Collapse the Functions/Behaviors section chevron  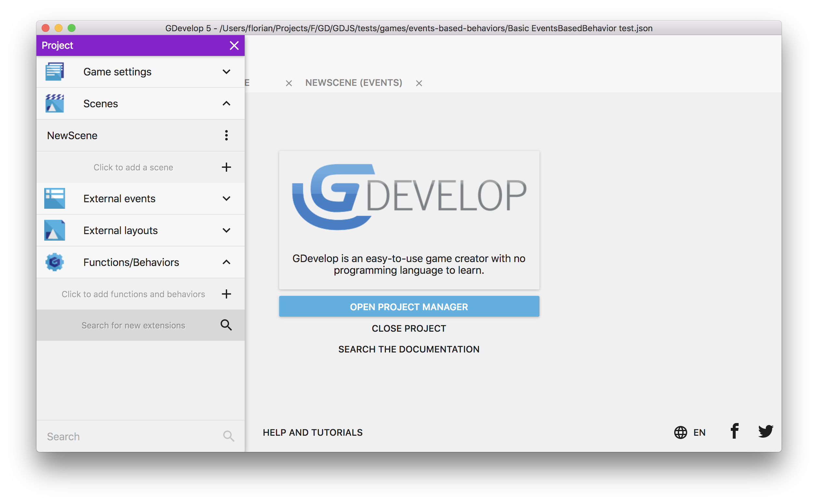[226, 262]
